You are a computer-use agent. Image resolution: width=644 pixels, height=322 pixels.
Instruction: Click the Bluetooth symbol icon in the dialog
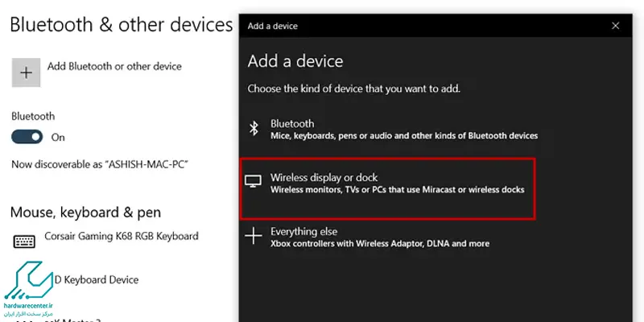pos(254,129)
